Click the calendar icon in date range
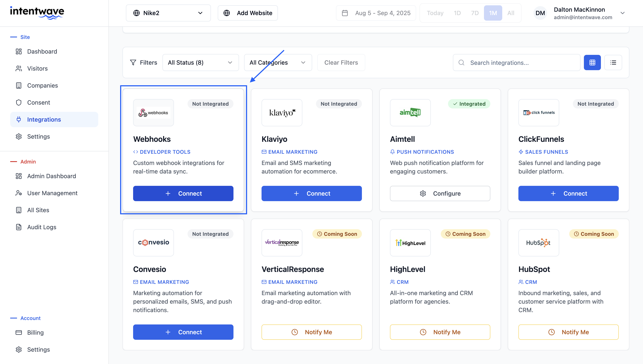 tap(345, 13)
